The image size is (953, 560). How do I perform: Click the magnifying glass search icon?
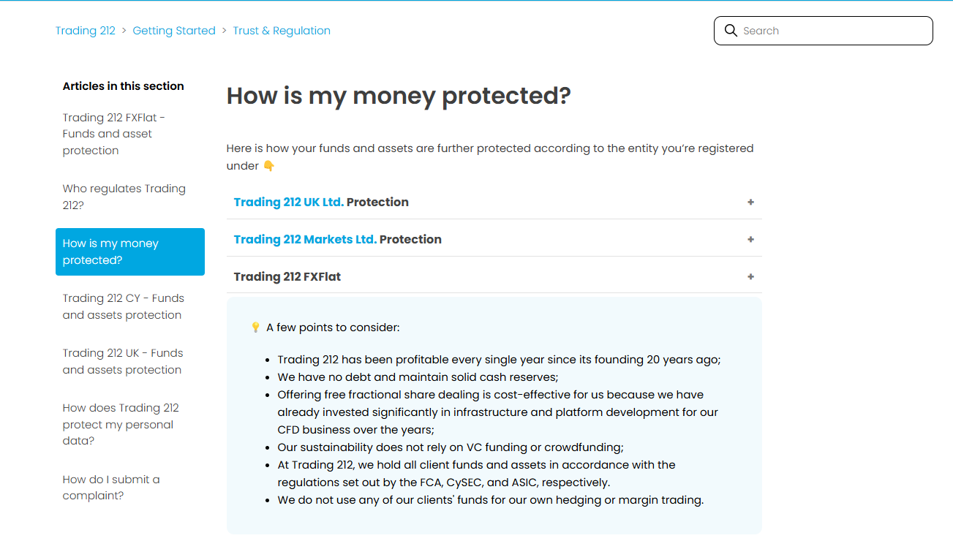click(x=730, y=31)
